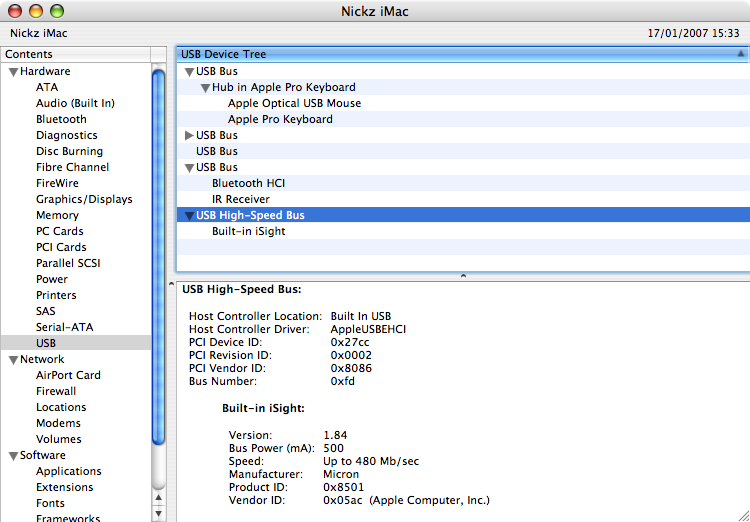The image size is (750, 522).
Task: Select SAS entry
Action: point(45,311)
